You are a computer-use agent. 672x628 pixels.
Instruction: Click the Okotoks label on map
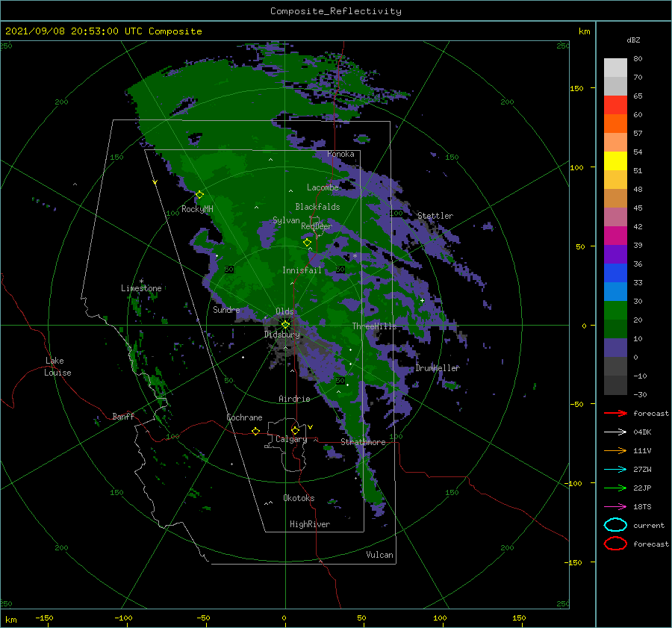pos(299,498)
